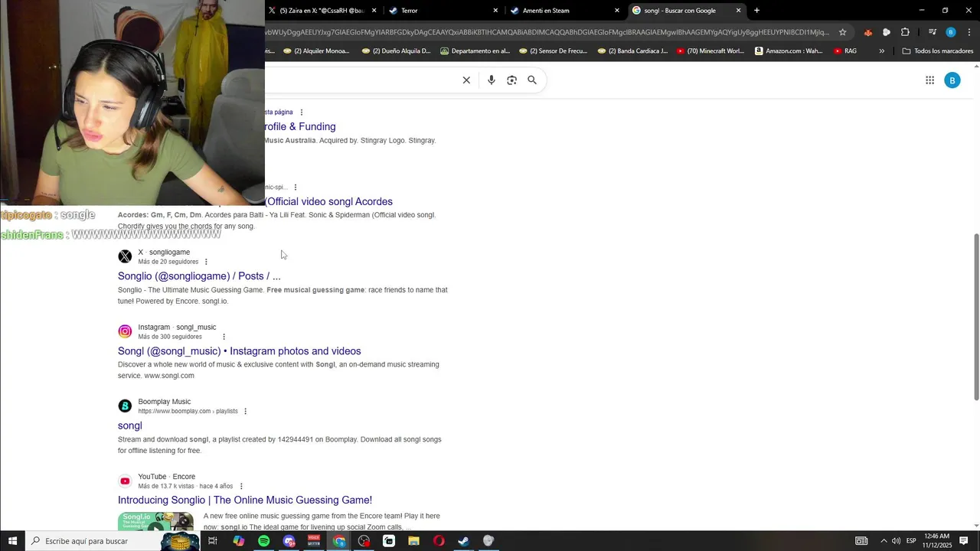Open the Alquiler Monoa... bookmark
980x551 pixels.
point(316,51)
